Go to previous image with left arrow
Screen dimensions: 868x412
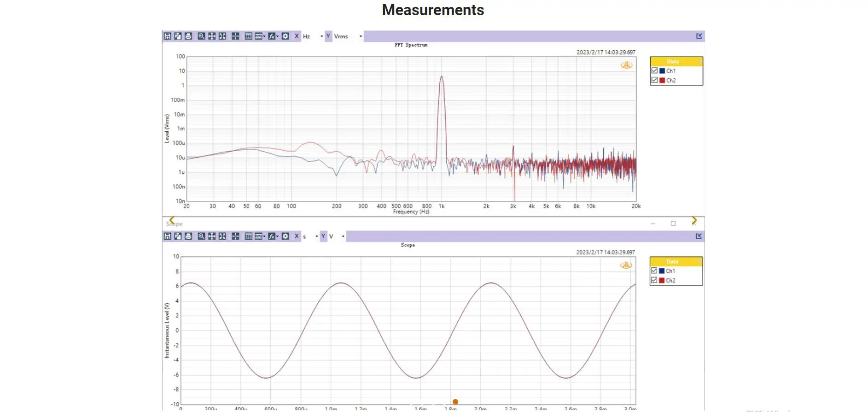coord(172,221)
